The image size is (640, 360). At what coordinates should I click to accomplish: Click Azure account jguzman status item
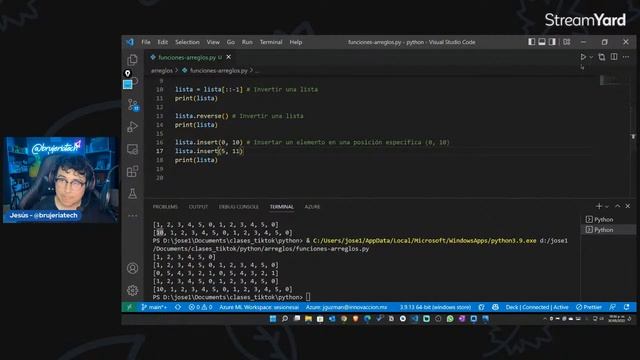(346, 307)
